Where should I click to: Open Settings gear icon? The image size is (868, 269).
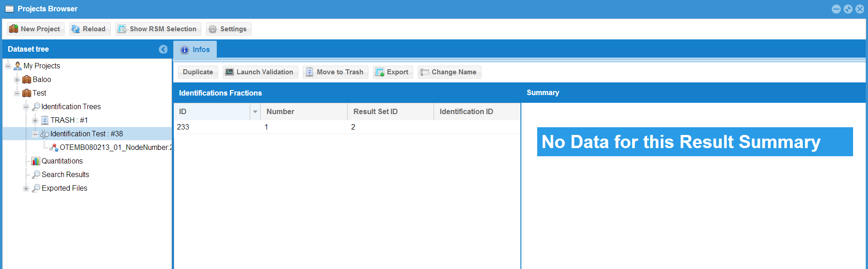coord(213,29)
